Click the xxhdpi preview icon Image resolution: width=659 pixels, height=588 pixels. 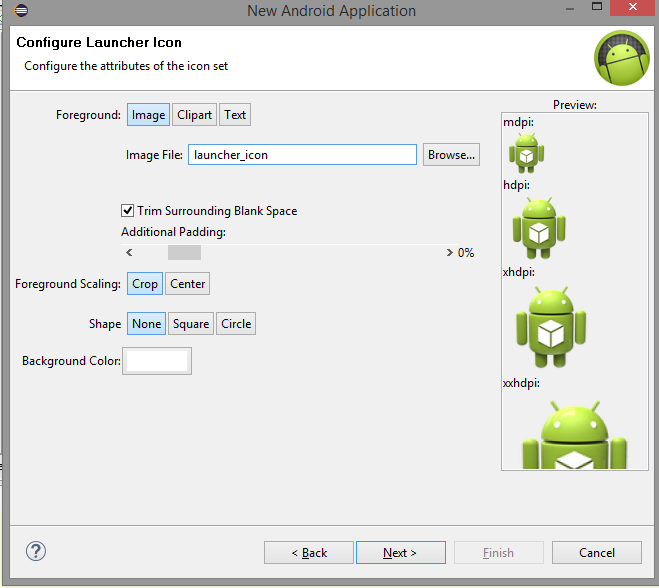[575, 435]
